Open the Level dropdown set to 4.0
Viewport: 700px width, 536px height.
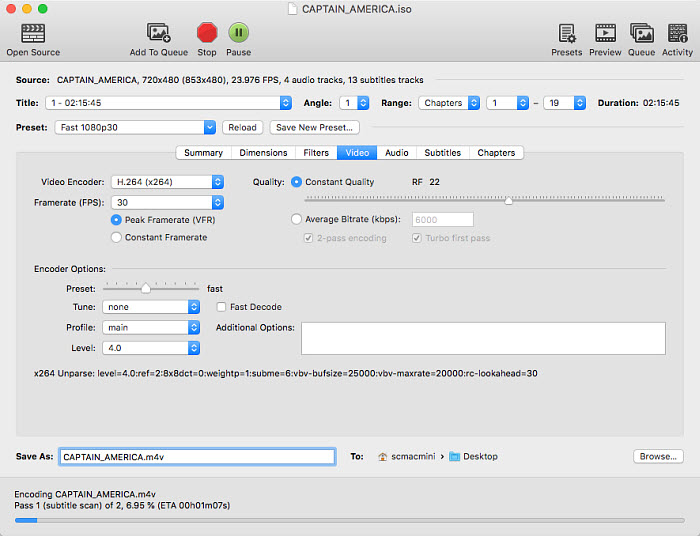coord(151,348)
